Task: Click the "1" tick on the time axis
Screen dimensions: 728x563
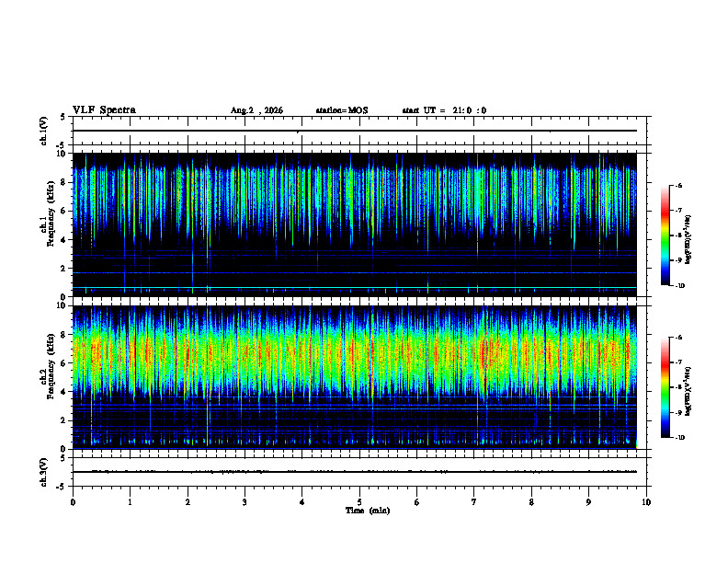Action: [130, 502]
